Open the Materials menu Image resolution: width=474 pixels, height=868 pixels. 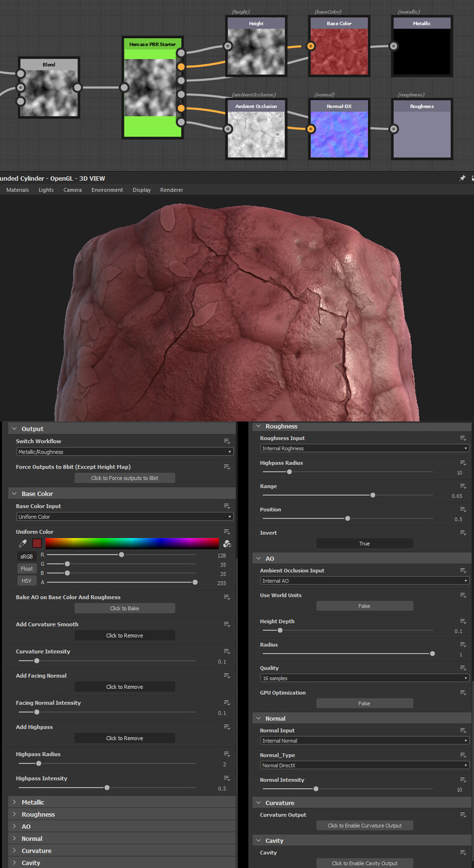point(17,190)
